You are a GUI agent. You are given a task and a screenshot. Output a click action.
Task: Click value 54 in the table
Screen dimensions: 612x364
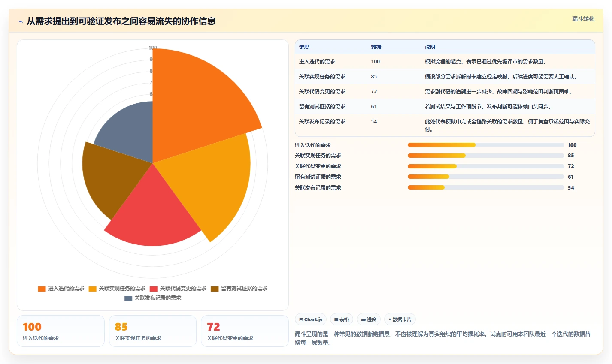pos(374,122)
